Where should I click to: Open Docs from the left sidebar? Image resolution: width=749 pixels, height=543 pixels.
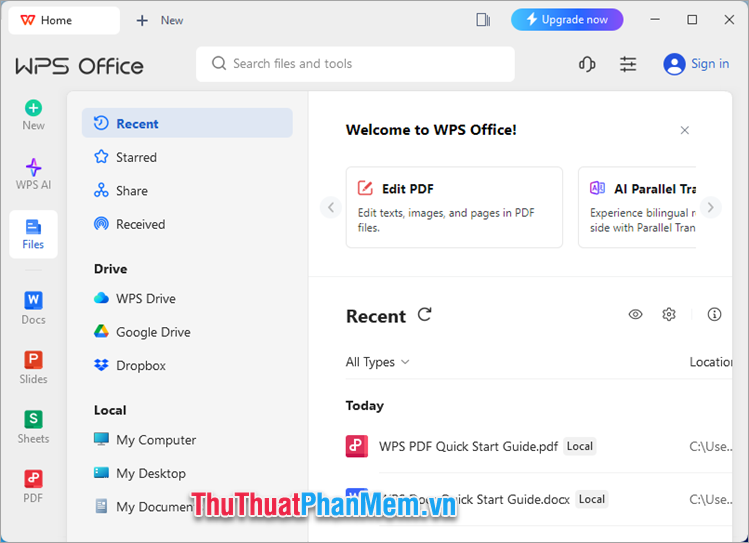point(33,308)
